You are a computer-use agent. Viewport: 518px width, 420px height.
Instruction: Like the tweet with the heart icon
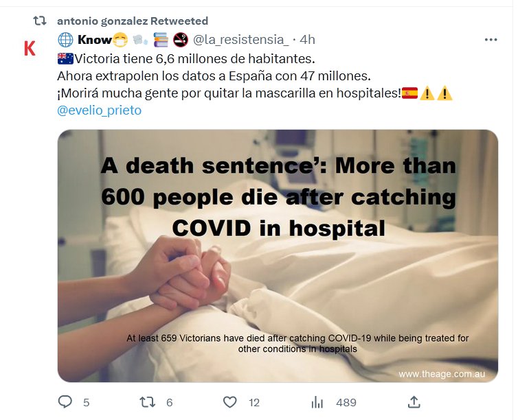tap(230, 402)
